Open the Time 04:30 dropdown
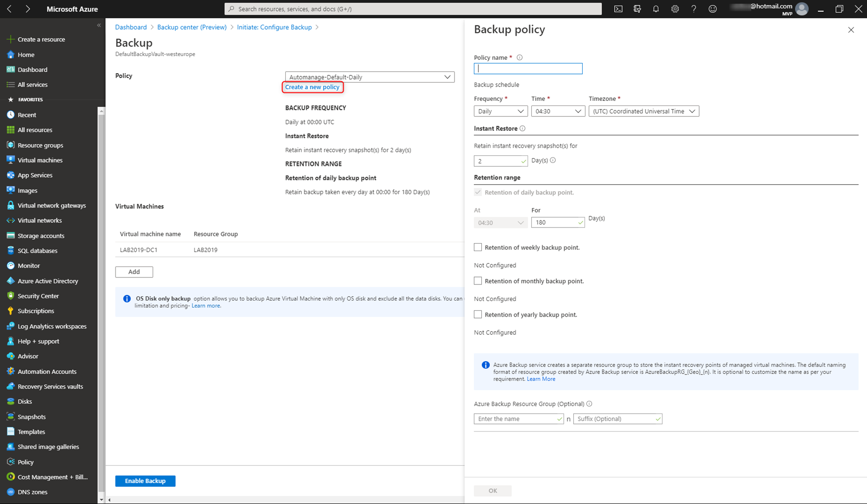 558,111
